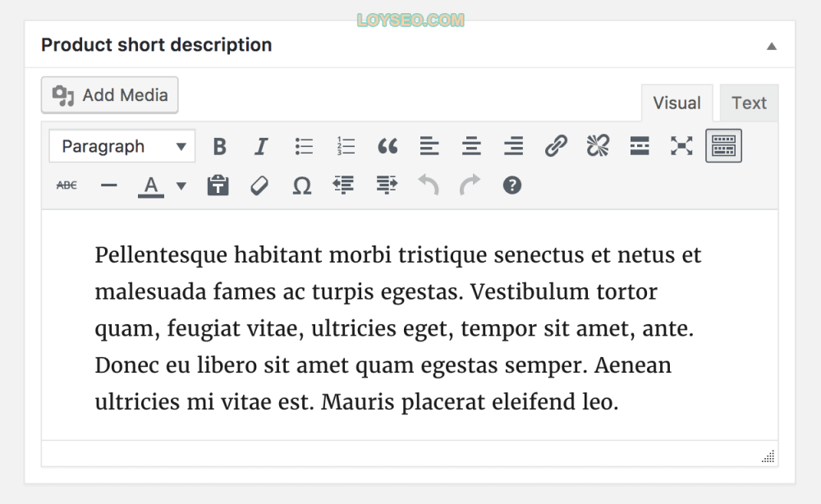Toggle the toolbar kitchen sink
Viewport: 821px width, 504px height.
(x=723, y=145)
